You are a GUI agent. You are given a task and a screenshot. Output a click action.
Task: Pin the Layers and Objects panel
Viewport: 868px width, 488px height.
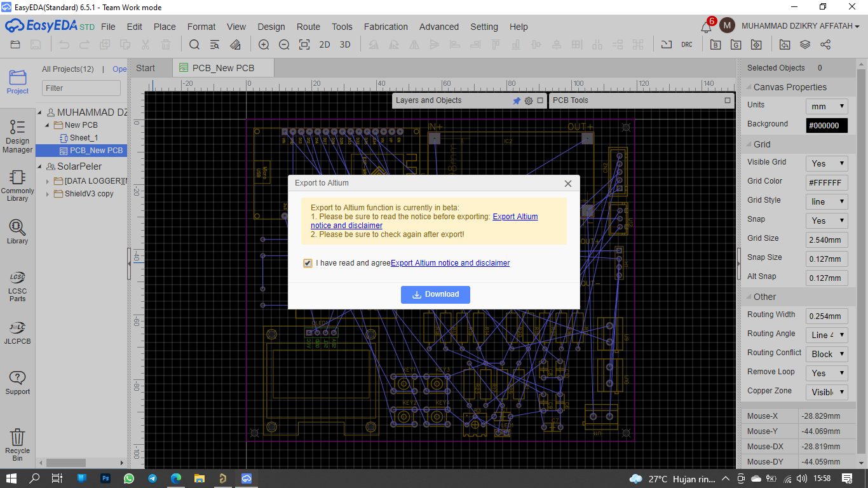coord(517,100)
